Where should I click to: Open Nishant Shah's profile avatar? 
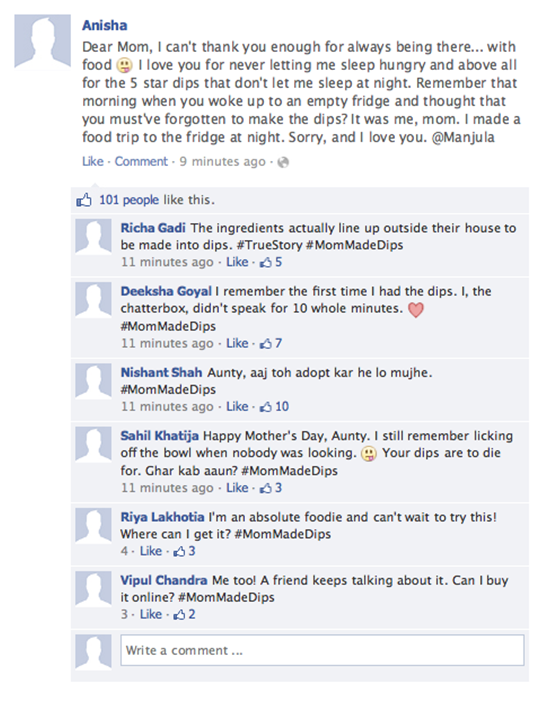click(93, 381)
